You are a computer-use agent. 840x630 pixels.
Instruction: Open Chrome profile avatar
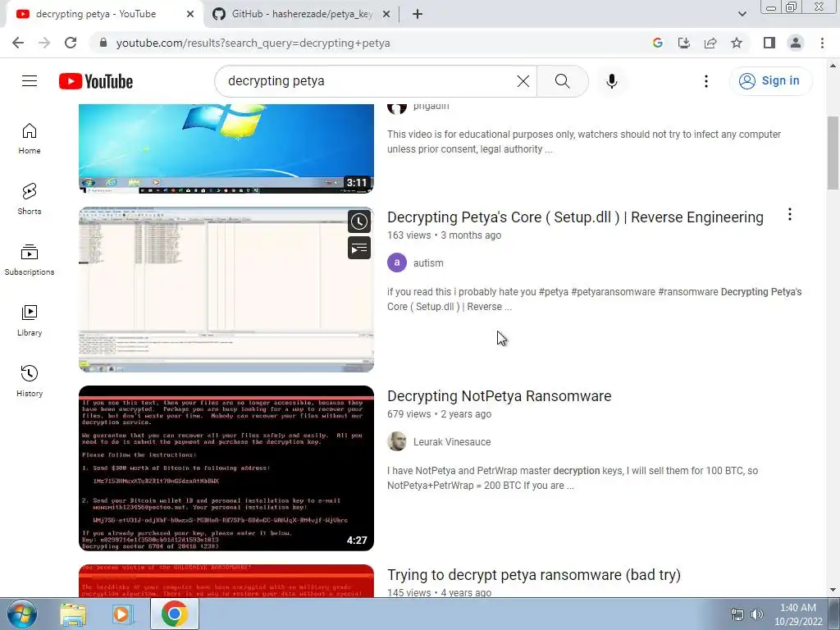click(796, 43)
